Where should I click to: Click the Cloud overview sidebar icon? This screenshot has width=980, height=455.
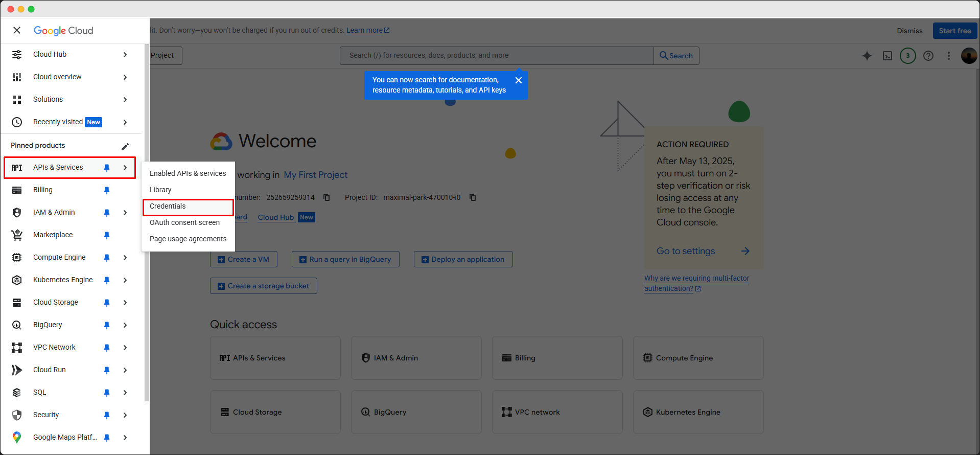point(17,77)
